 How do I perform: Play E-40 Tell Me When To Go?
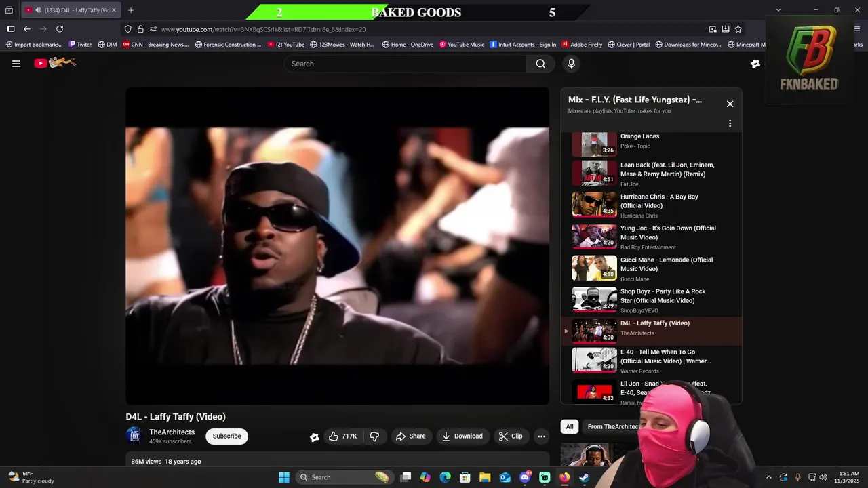pos(651,361)
